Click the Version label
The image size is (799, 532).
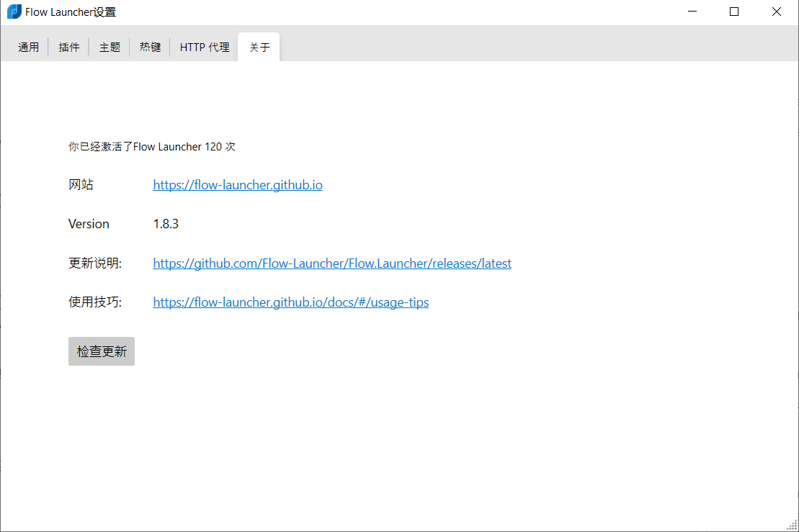(89, 224)
